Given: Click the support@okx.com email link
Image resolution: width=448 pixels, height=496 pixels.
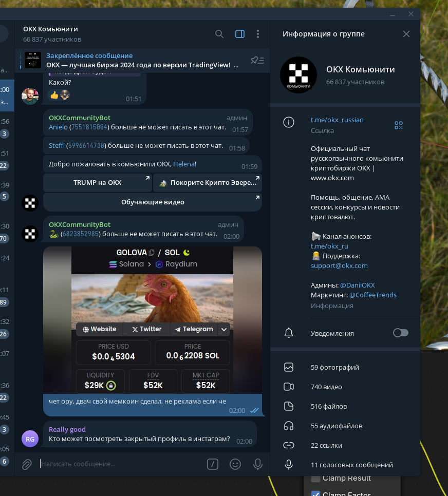Looking at the screenshot, I should click(339, 266).
